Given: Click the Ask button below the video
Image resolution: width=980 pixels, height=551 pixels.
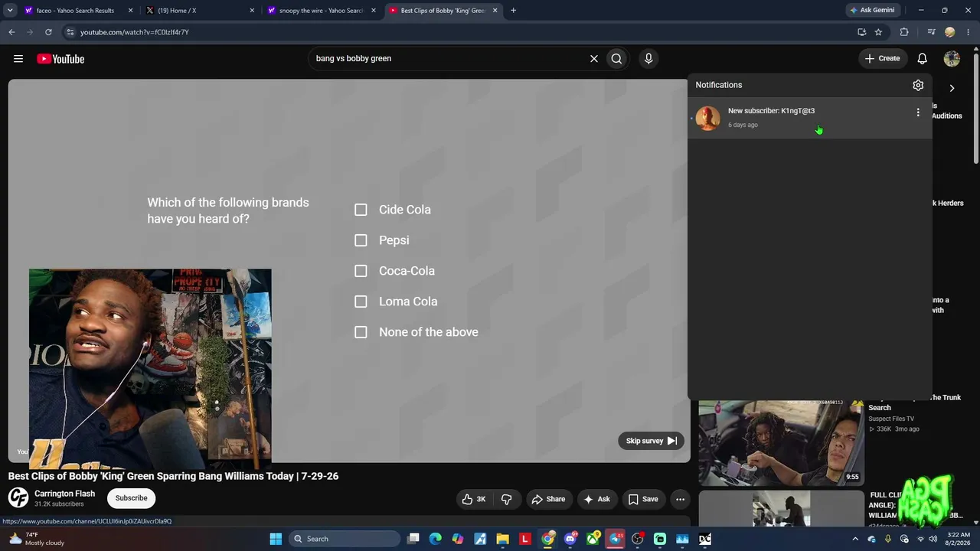Looking at the screenshot, I should [x=596, y=499].
